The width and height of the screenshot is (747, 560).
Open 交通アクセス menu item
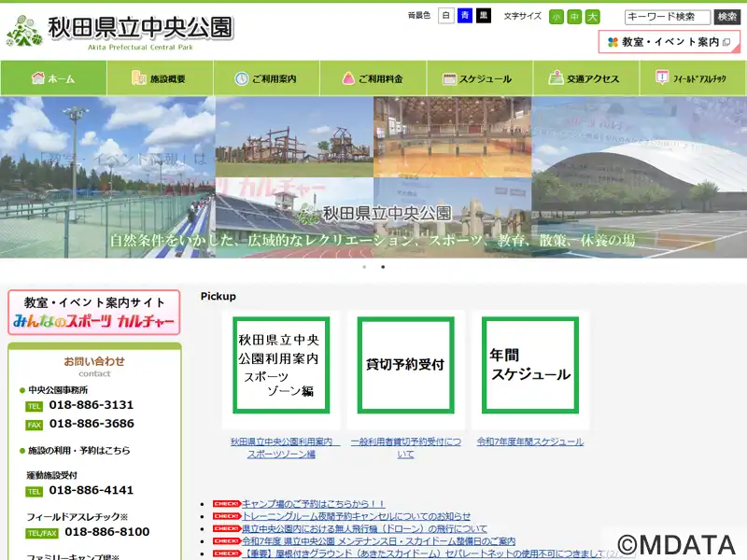click(586, 78)
